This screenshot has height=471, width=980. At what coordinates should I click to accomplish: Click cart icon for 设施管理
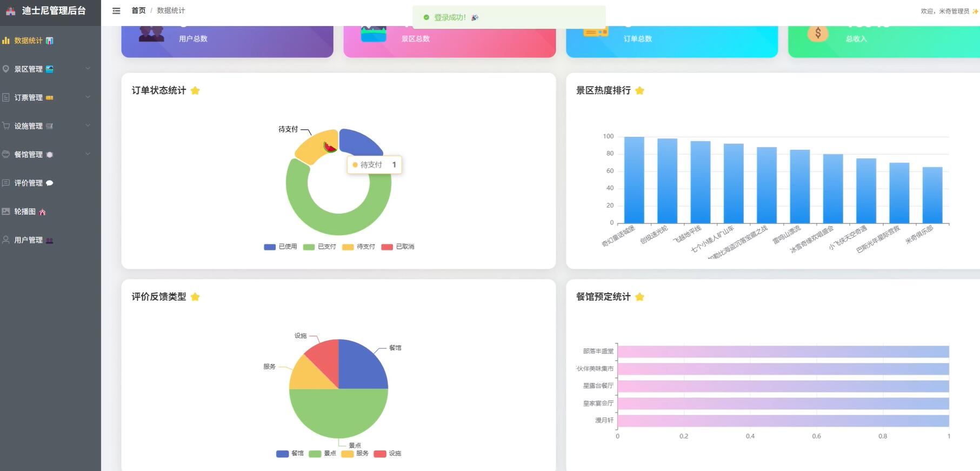click(x=6, y=125)
